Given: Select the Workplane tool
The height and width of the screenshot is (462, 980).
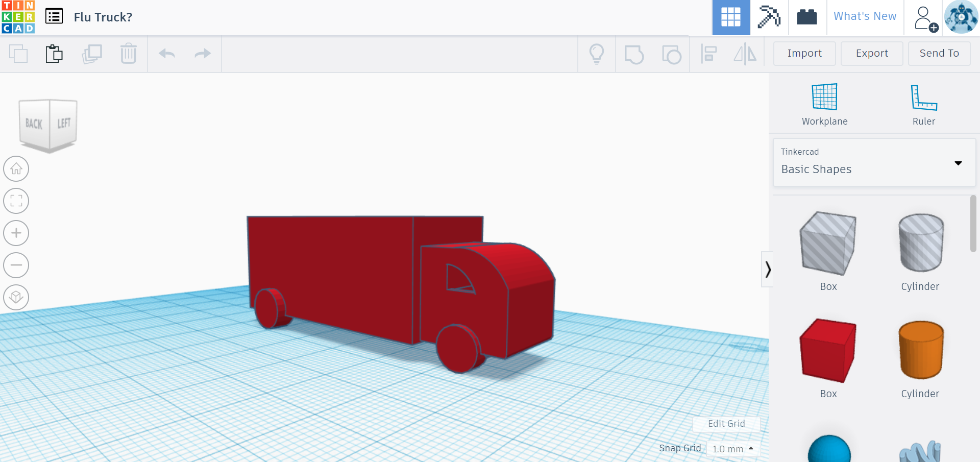Looking at the screenshot, I should (x=824, y=105).
